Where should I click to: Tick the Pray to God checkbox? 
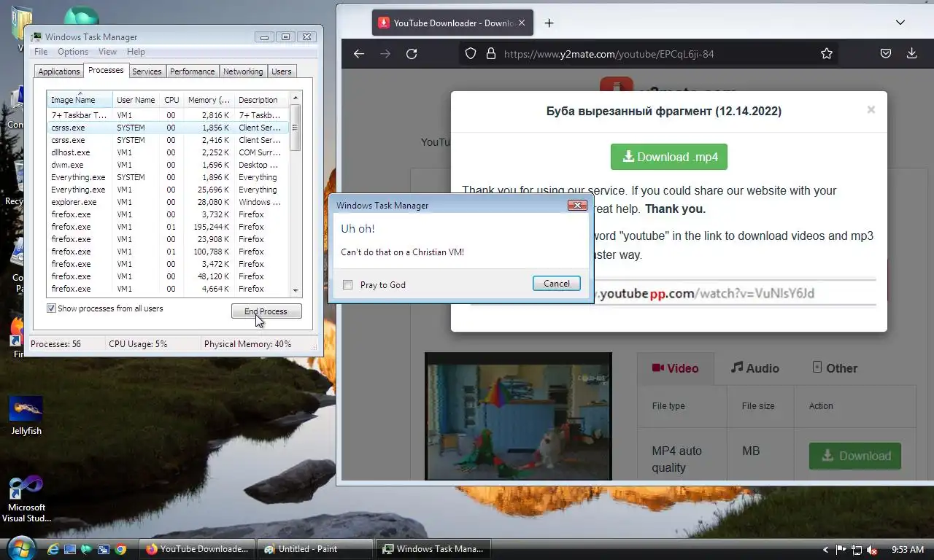point(348,285)
